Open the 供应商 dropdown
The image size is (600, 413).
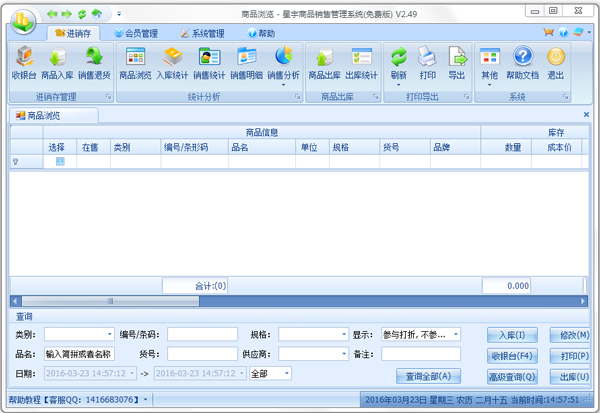[x=344, y=354]
